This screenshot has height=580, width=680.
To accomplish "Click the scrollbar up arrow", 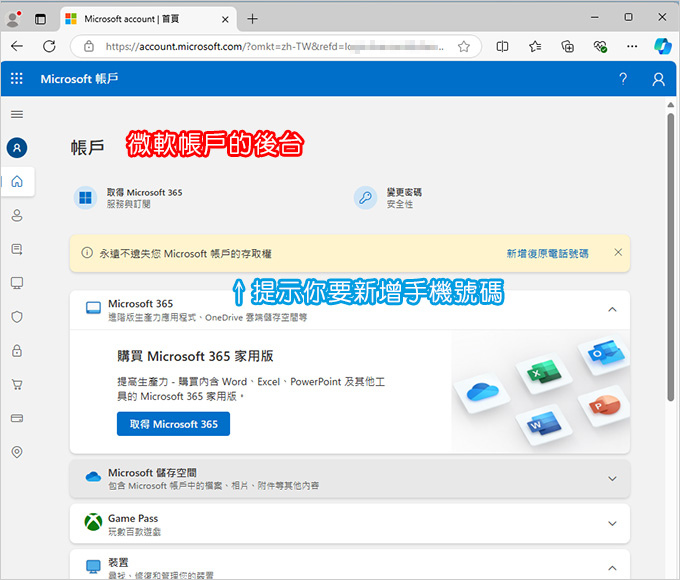I will [x=670, y=105].
